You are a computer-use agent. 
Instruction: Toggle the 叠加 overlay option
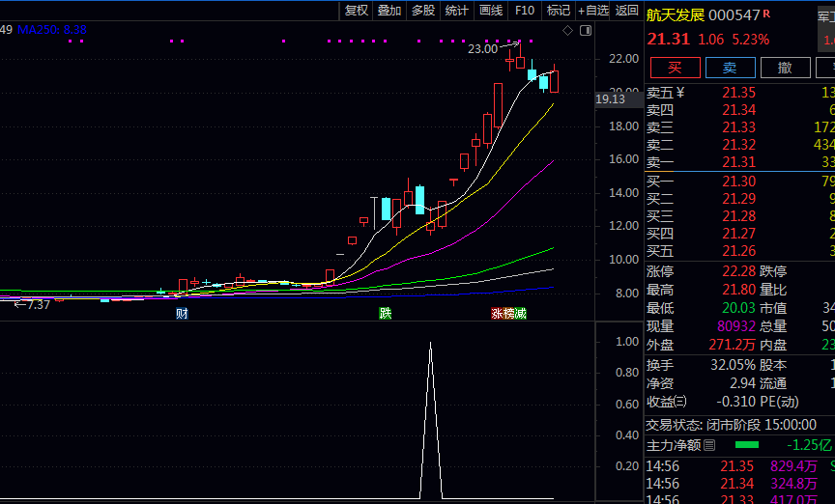pyautogui.click(x=389, y=11)
